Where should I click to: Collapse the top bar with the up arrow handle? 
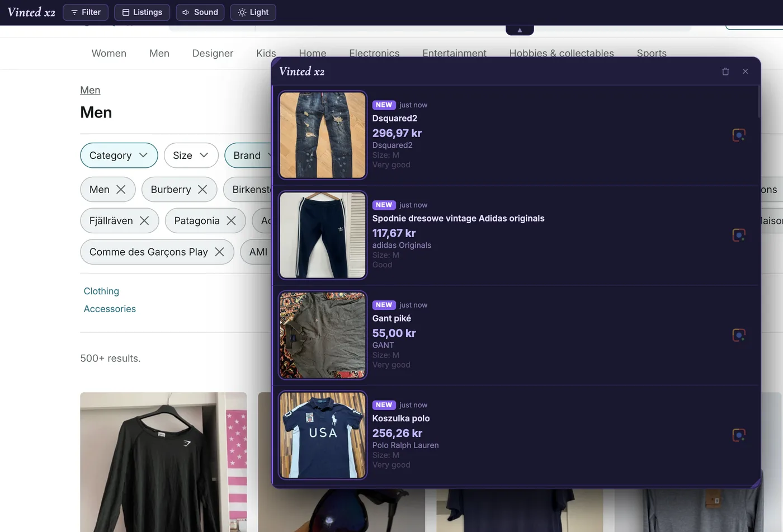[520, 30]
